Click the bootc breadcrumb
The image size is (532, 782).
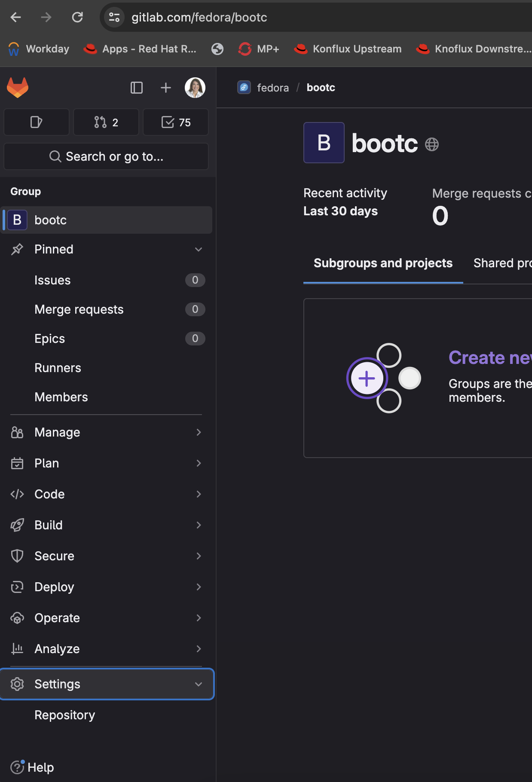(x=321, y=88)
